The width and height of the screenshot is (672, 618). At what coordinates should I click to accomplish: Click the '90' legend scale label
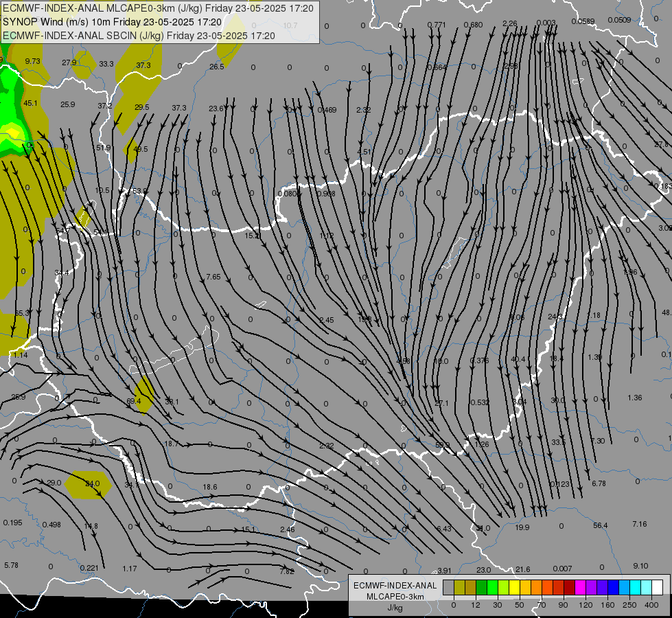(563, 605)
